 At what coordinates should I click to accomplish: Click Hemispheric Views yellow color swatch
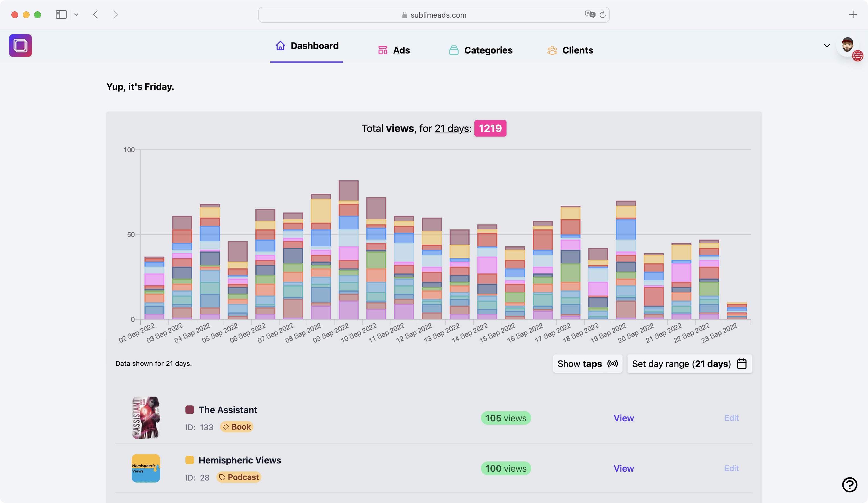[189, 460]
